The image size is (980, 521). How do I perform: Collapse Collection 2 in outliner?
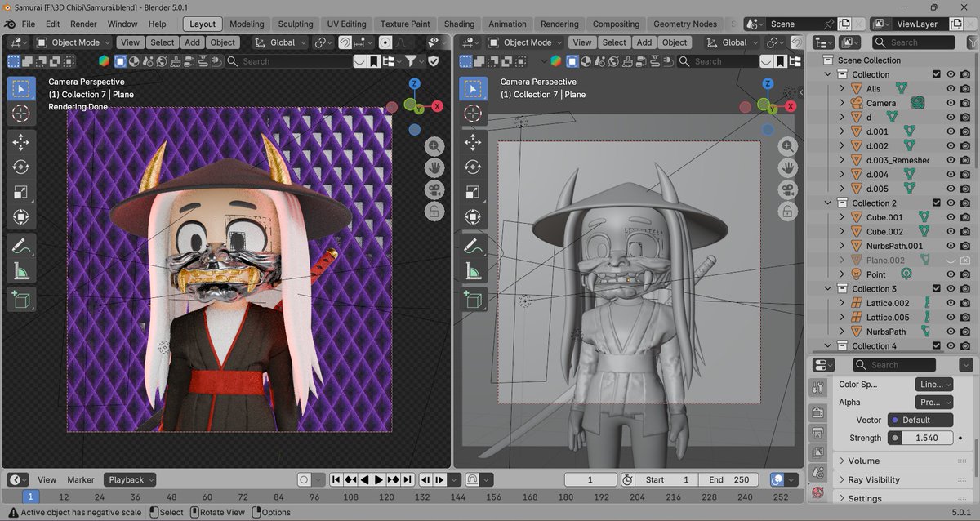[828, 203]
